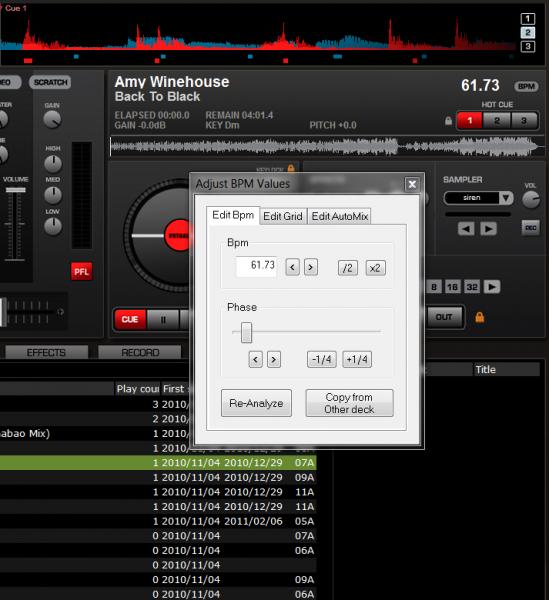This screenshot has width=549, height=600.
Task: Click the Amy Winehouse track title
Action: pyautogui.click(x=172, y=82)
